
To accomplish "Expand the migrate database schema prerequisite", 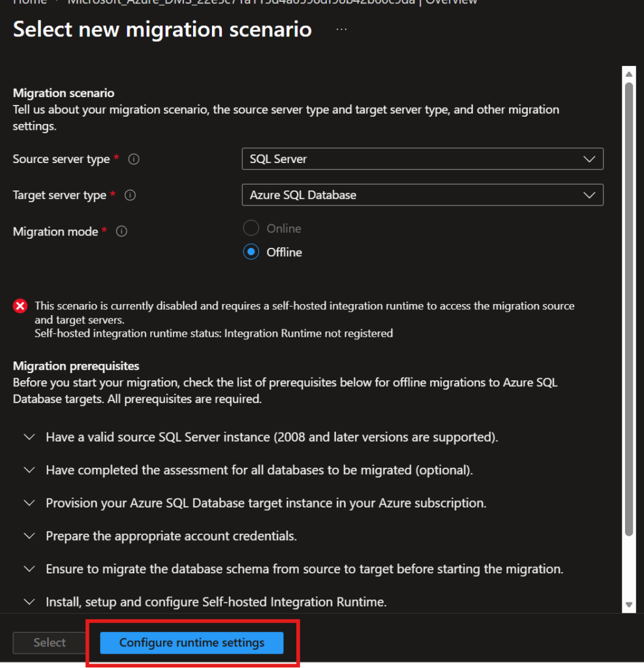I will click(29, 569).
